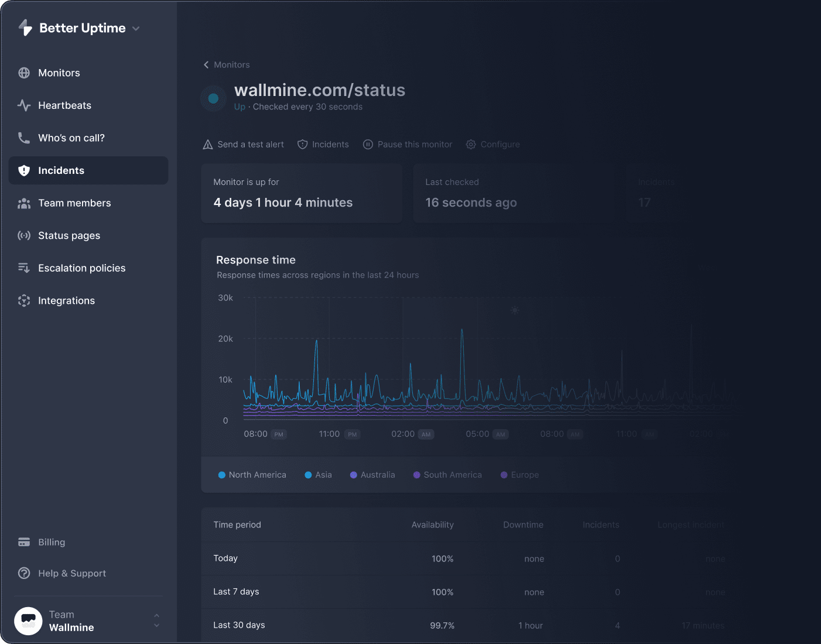
Task: Click the 08:00 PM axis label
Action: point(265,434)
